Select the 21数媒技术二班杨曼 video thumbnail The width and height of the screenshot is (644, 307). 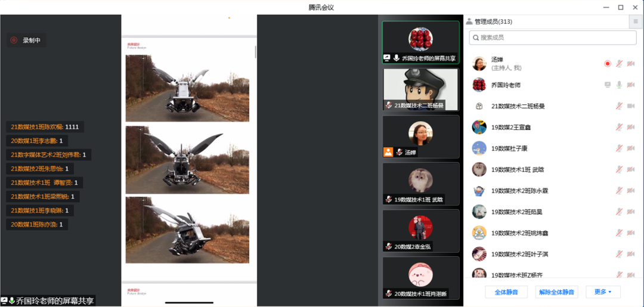click(420, 89)
